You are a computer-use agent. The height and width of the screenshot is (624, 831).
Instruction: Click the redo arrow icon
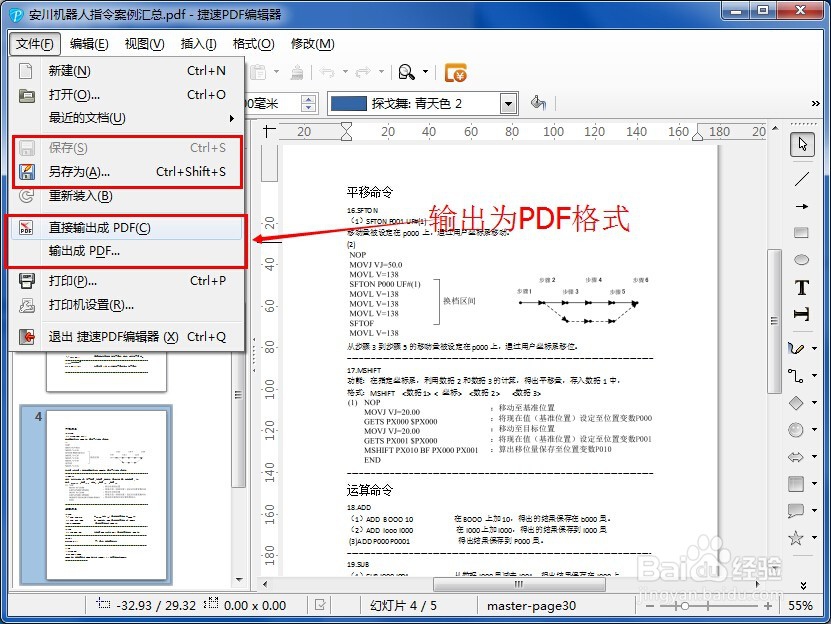(x=363, y=72)
